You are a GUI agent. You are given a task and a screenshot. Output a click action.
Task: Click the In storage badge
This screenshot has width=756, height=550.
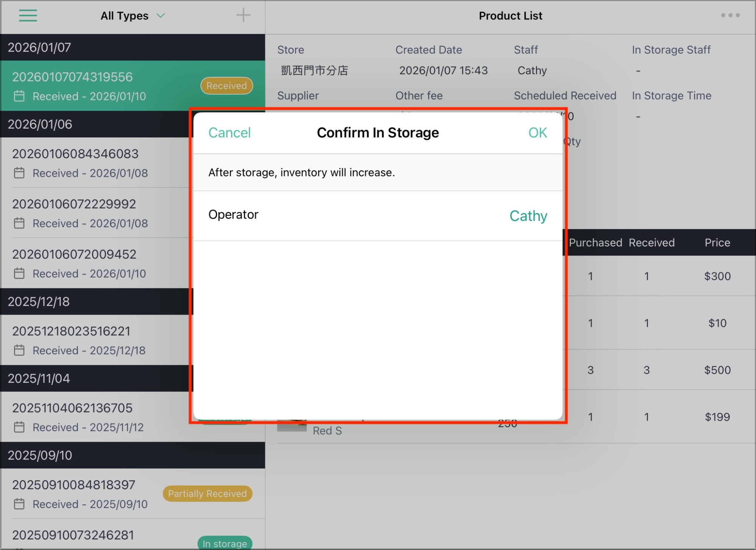(x=225, y=544)
